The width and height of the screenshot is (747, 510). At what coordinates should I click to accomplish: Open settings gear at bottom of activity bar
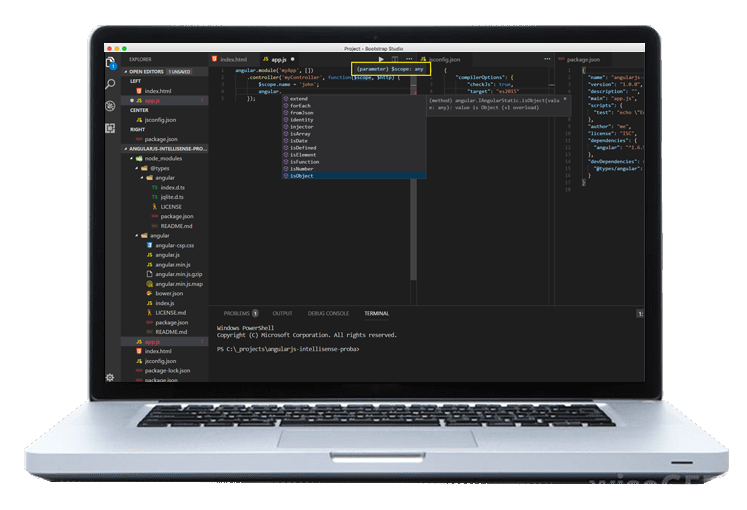click(110, 377)
